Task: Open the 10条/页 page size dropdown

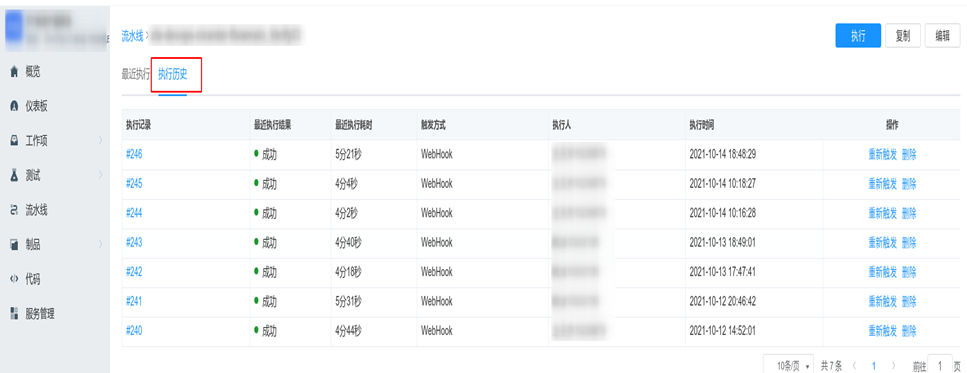Action: pyautogui.click(x=789, y=366)
